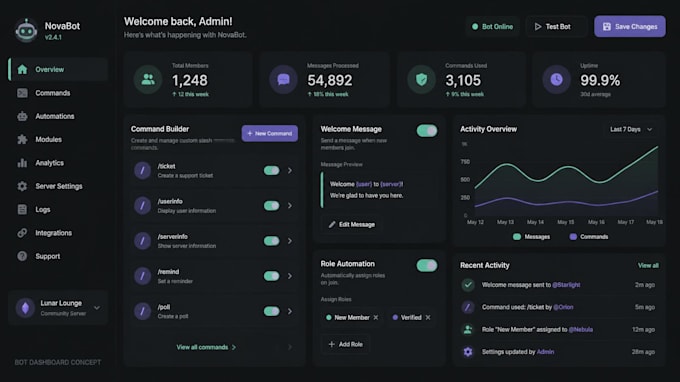Click the Overview home icon

pos(22,69)
